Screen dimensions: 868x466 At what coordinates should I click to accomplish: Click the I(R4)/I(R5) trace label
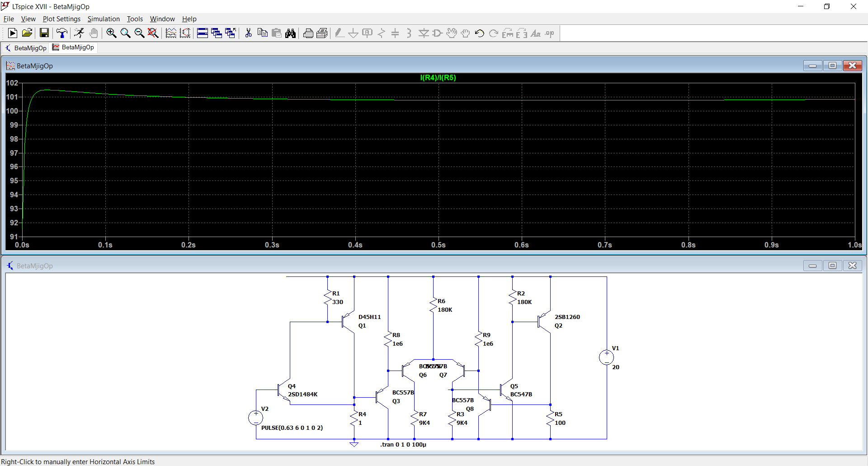pyautogui.click(x=438, y=77)
